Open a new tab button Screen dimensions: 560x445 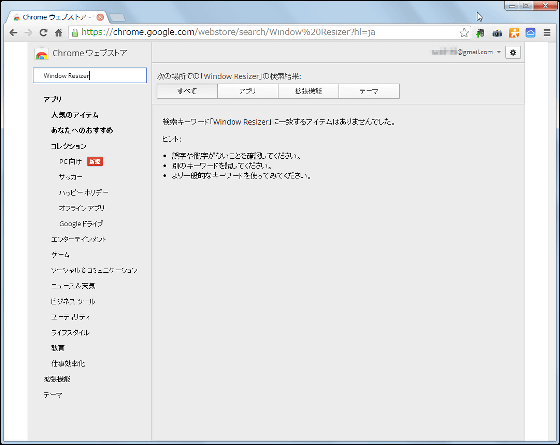pyautogui.click(x=117, y=18)
